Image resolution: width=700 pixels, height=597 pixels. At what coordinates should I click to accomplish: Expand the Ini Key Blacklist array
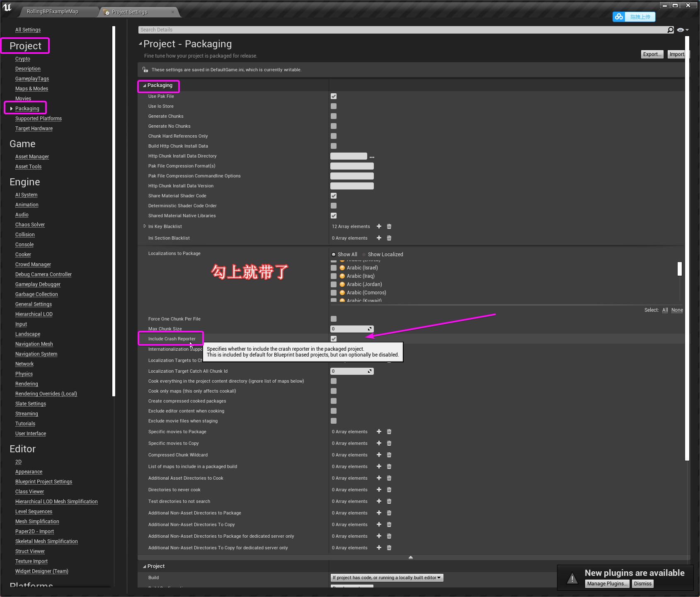point(144,226)
